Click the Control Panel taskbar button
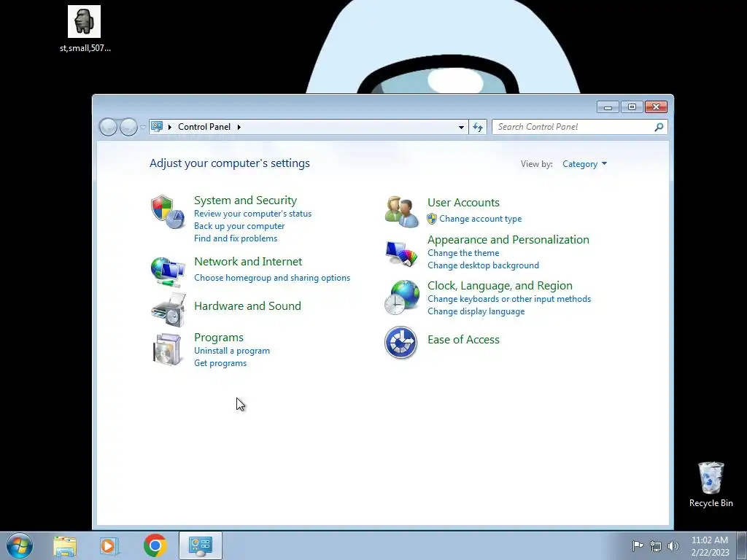 [x=201, y=545]
